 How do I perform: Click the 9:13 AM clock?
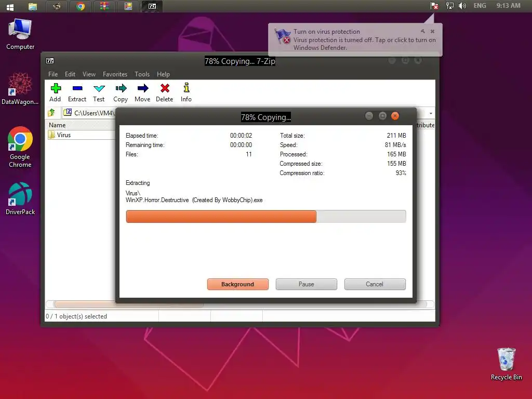click(x=508, y=6)
